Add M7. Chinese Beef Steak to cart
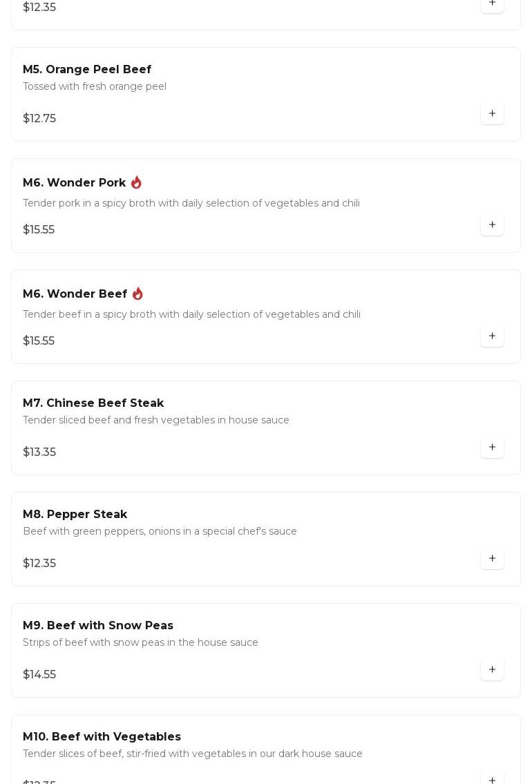 [x=492, y=447]
